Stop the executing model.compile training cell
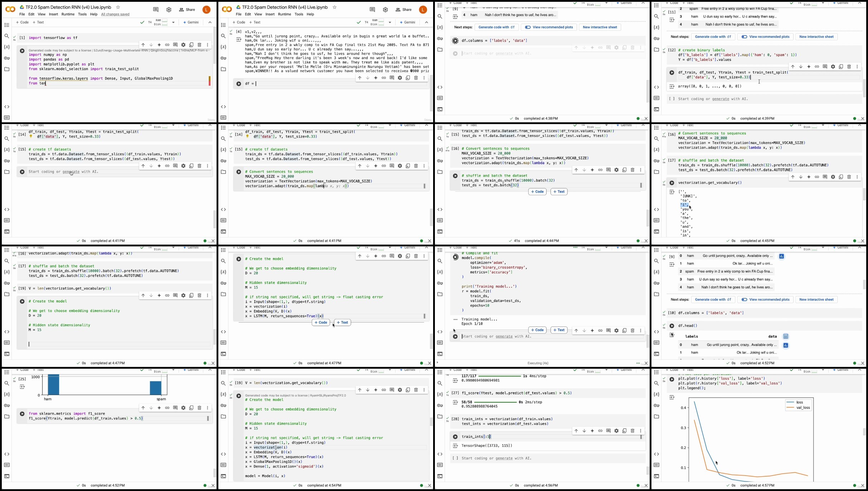 click(455, 257)
